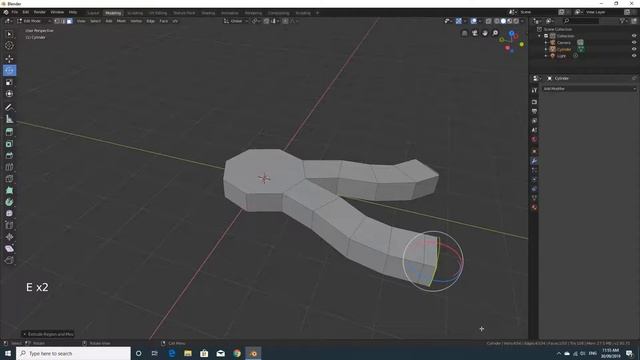Select the Smooth tool
Screen dimensions: 640x360
(9, 213)
